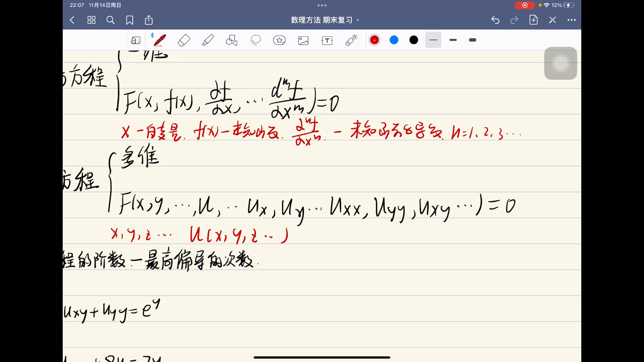Select the pen/draw tool
The width and height of the screenshot is (644, 362).
(159, 40)
